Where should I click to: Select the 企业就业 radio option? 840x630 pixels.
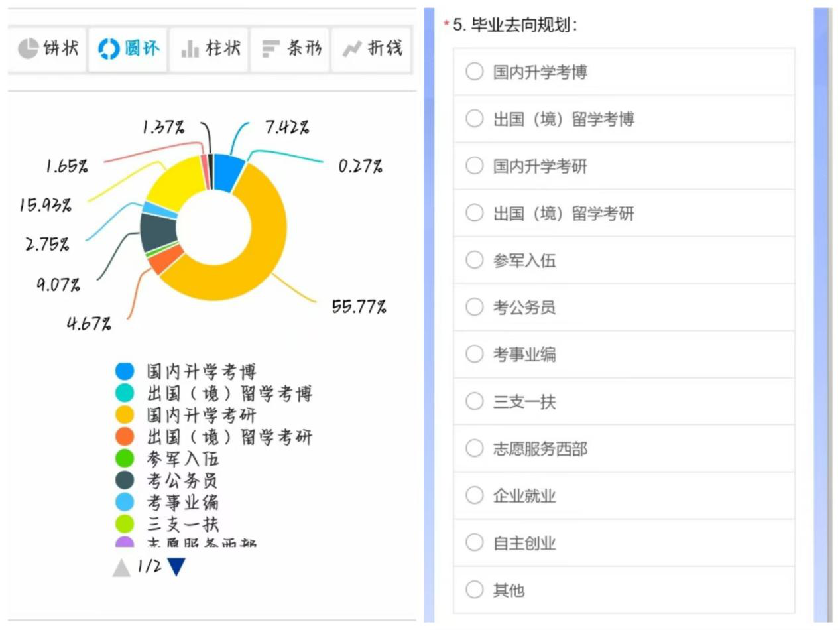click(475, 495)
